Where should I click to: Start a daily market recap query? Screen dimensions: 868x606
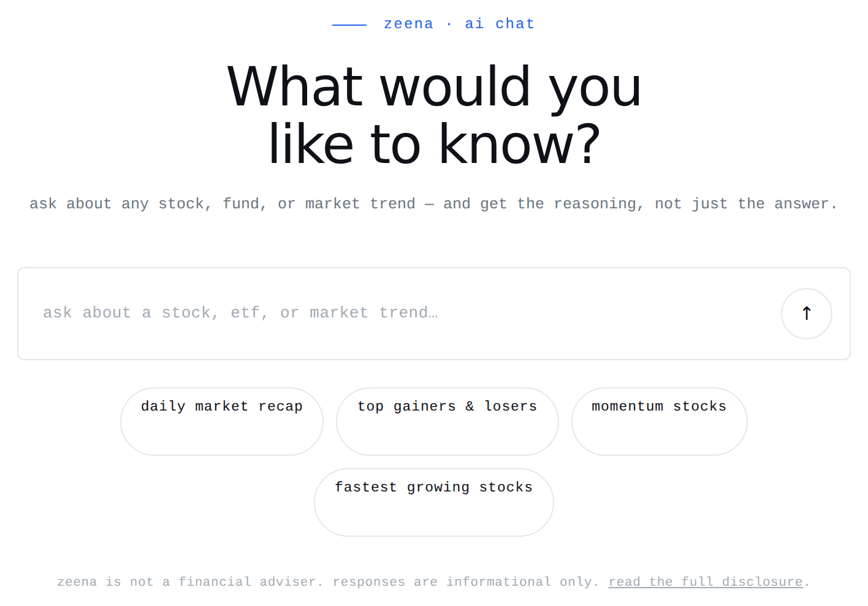[222, 422]
